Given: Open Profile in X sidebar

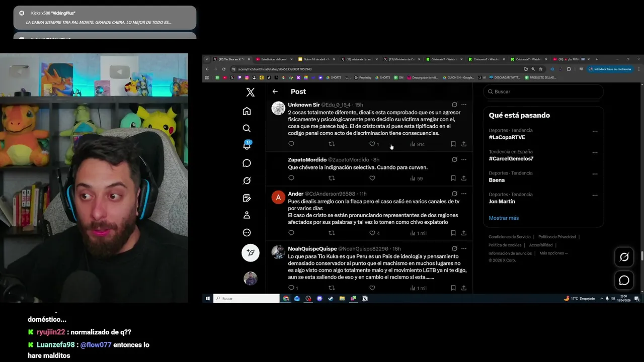Looking at the screenshot, I should [x=247, y=215].
